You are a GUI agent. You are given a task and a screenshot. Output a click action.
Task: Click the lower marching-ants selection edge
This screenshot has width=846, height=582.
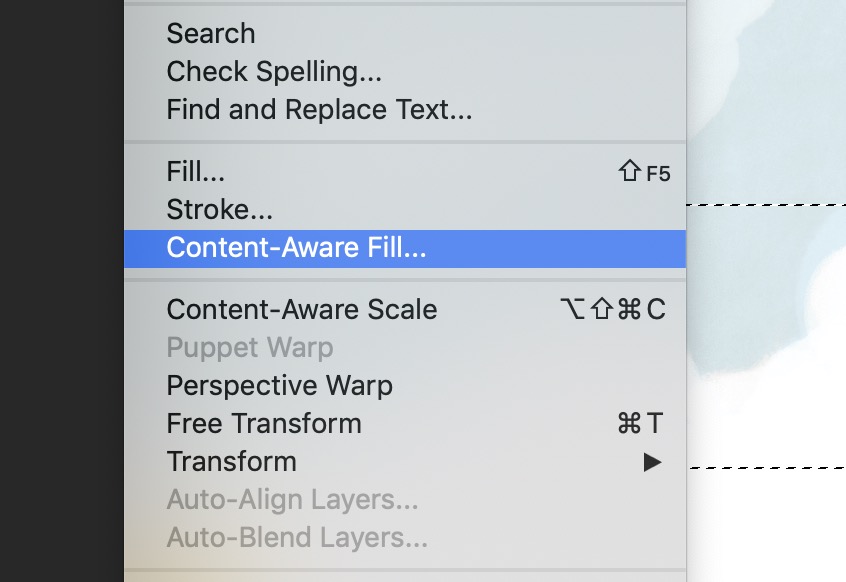tap(768, 468)
